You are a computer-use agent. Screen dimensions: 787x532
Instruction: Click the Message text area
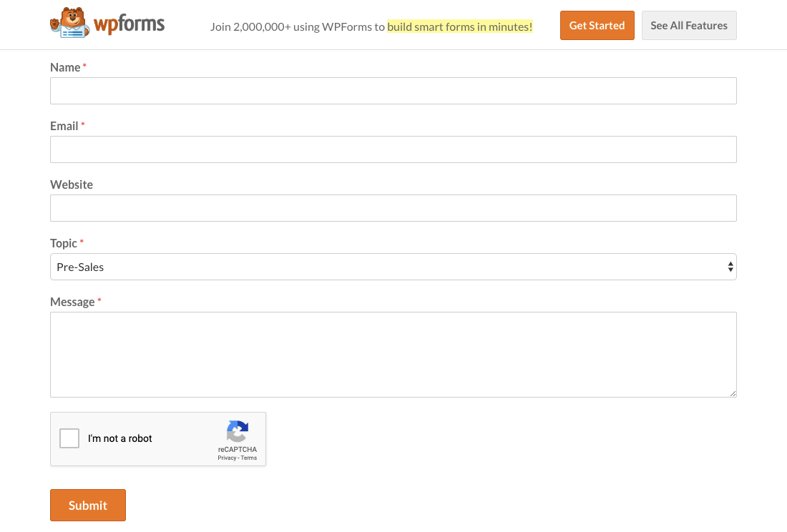tap(393, 354)
